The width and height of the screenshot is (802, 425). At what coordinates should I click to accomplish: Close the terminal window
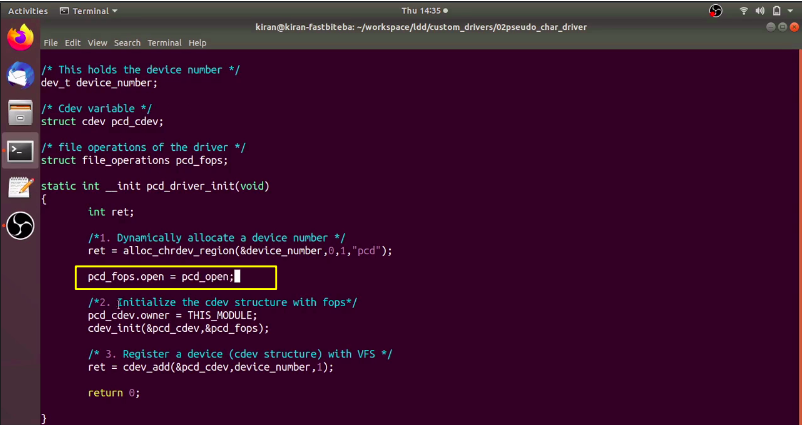tap(793, 27)
